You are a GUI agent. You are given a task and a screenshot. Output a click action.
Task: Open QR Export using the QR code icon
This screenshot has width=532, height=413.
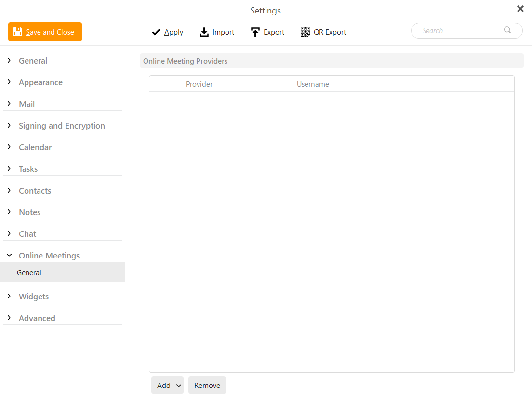point(306,31)
